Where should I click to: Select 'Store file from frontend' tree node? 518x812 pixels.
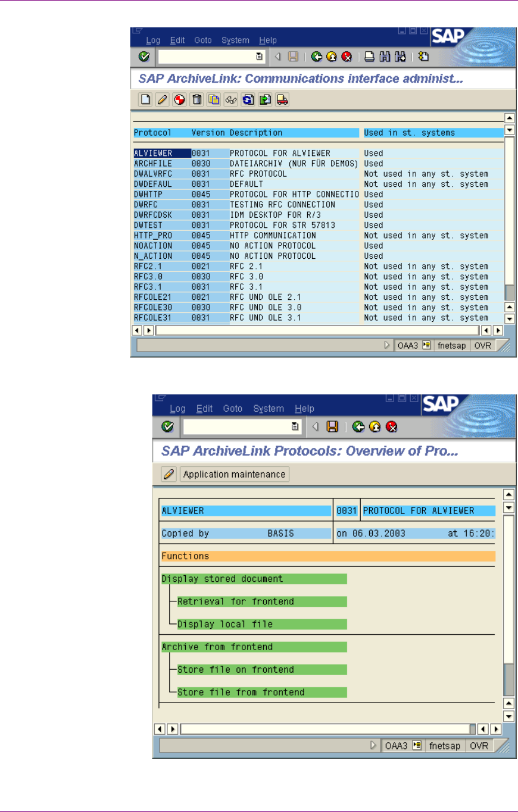pyautogui.click(x=262, y=692)
